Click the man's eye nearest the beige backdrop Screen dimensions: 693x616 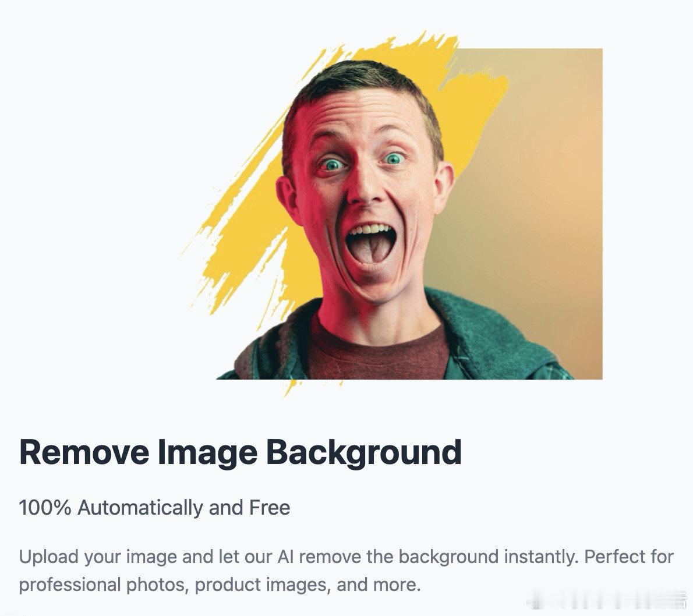[394, 158]
